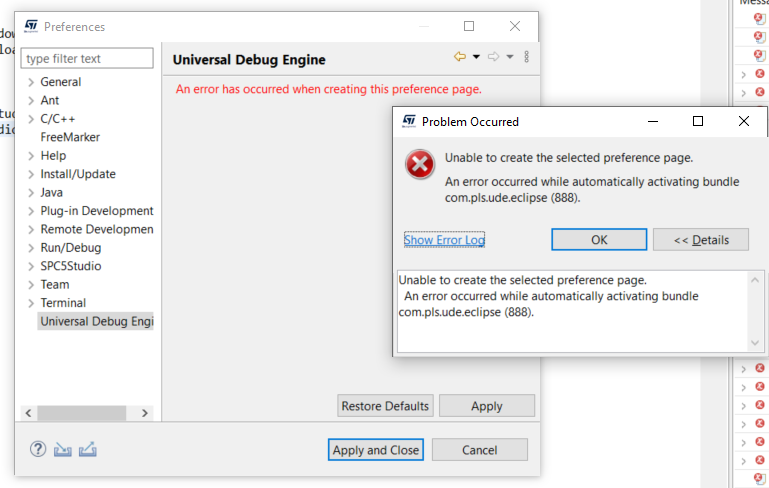Click the Export preferences icon
Screen dimensions: 769x488
pos(87,449)
